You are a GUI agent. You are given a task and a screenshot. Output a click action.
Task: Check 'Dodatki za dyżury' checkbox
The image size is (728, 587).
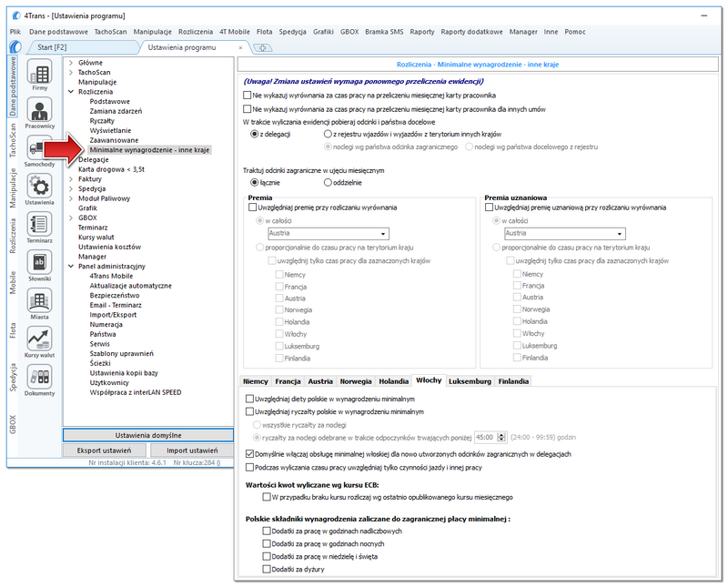pyautogui.click(x=267, y=569)
